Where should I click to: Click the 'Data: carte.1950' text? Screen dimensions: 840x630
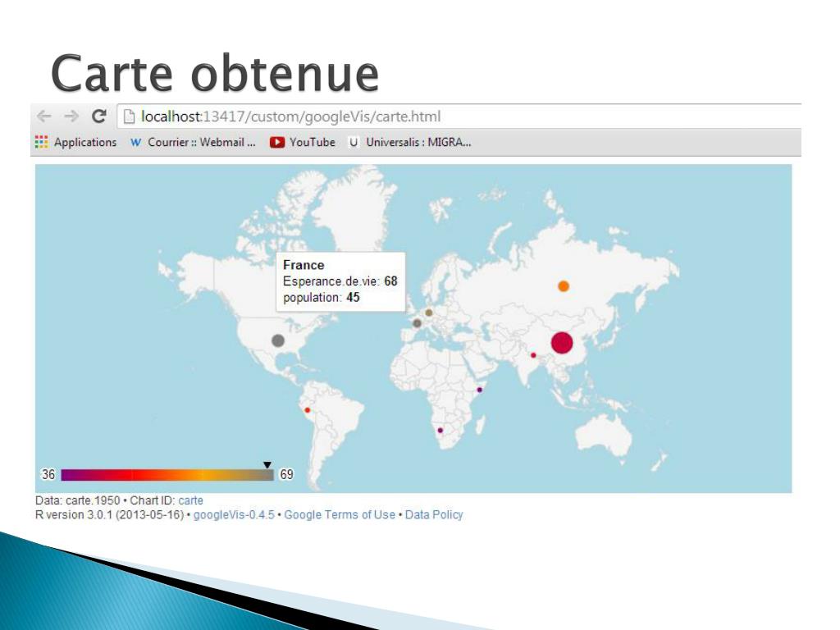point(78,500)
